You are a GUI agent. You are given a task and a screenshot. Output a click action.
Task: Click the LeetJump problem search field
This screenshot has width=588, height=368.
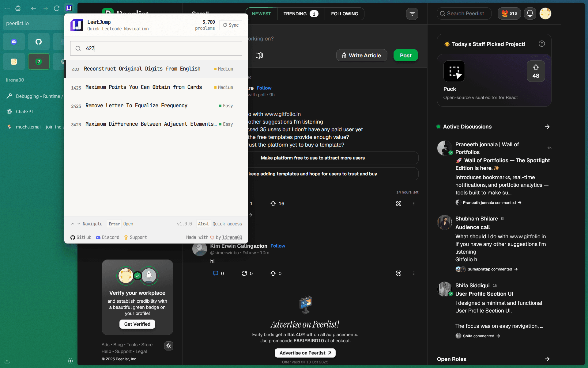pyautogui.click(x=162, y=48)
